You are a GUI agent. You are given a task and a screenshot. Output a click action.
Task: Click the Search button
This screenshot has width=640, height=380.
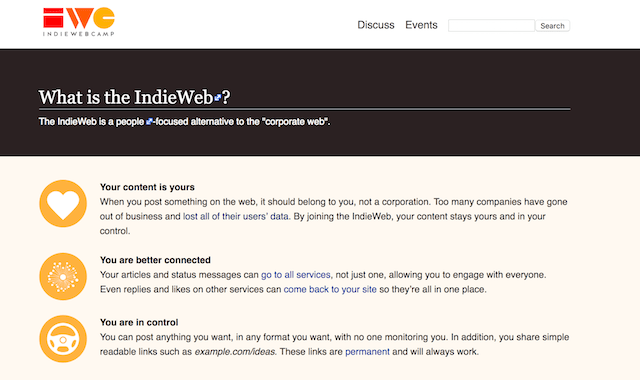552,26
